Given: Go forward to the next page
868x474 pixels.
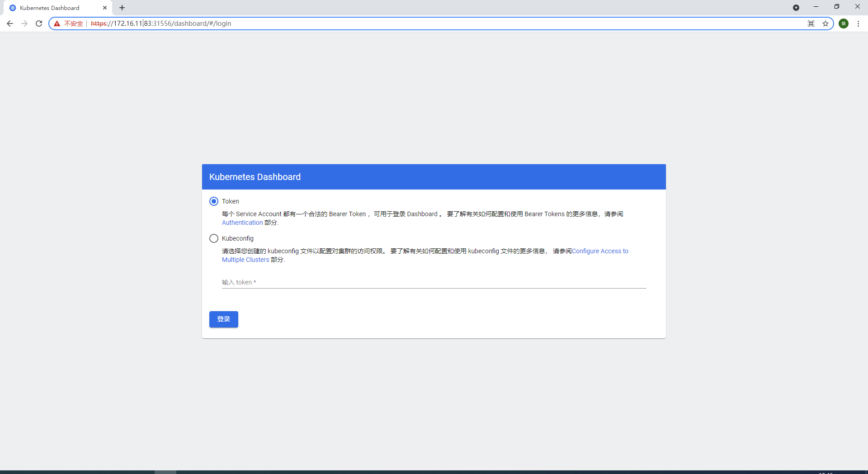Looking at the screenshot, I should [24, 24].
